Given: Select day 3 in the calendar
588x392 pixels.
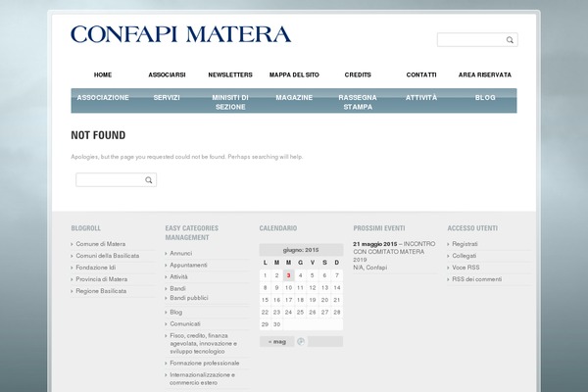Looking at the screenshot, I should click(288, 275).
